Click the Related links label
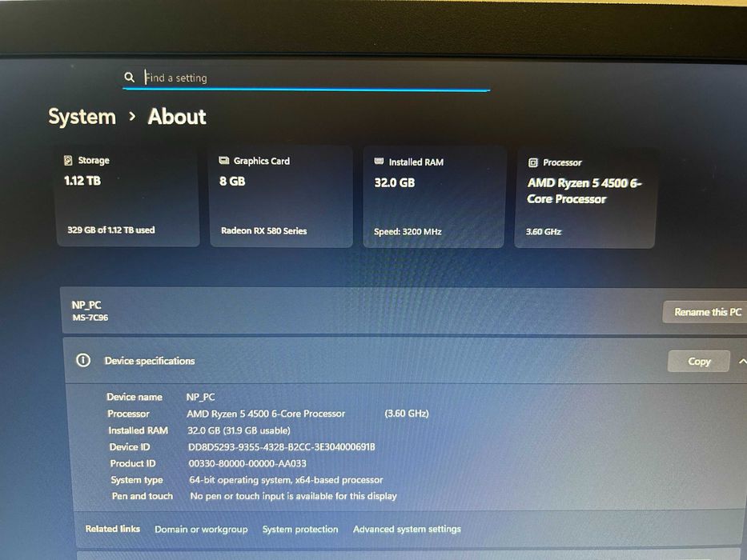The height and width of the screenshot is (560, 747). coord(113,529)
